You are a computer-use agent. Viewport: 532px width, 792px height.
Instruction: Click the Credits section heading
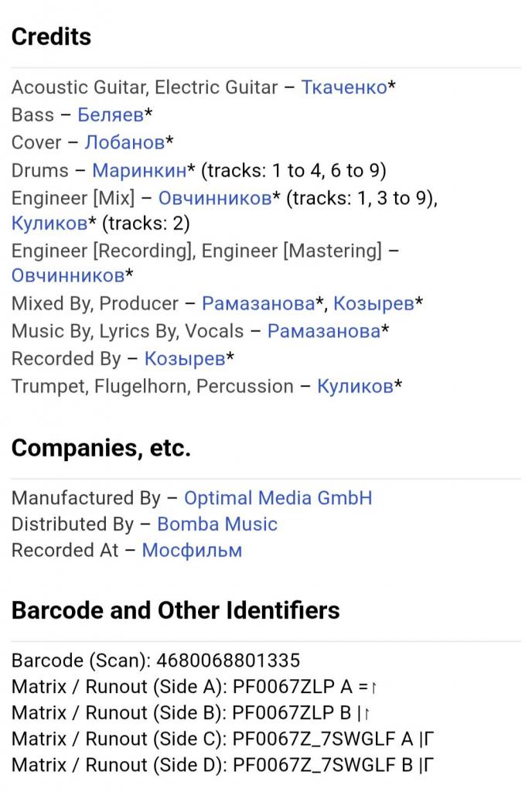click(52, 37)
